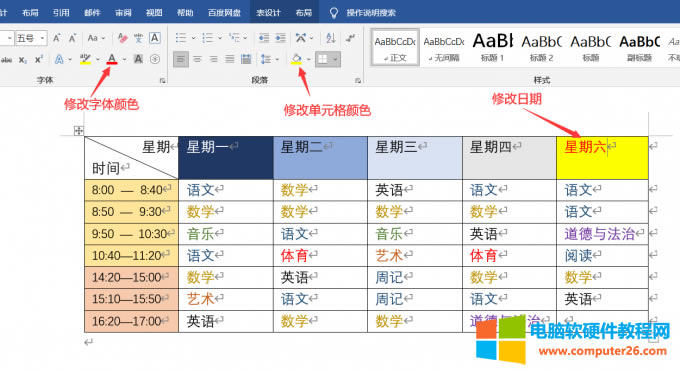Apply 正文 style
Screen dimensions: 680x371
coord(395,47)
